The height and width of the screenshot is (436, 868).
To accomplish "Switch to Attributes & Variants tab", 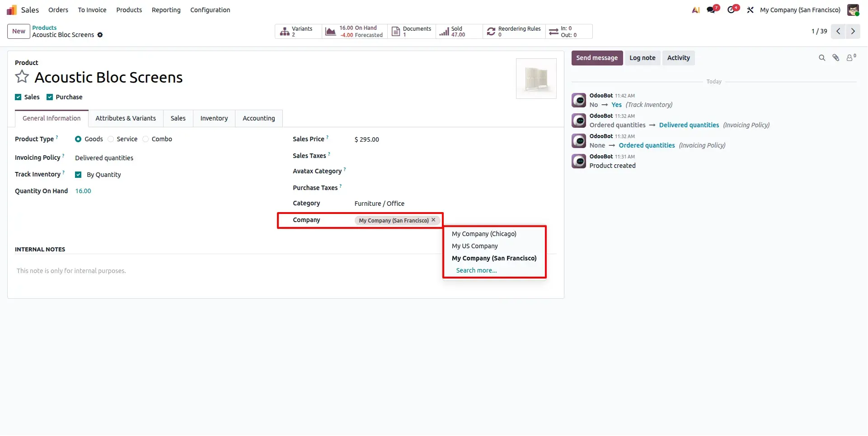I will tap(126, 118).
